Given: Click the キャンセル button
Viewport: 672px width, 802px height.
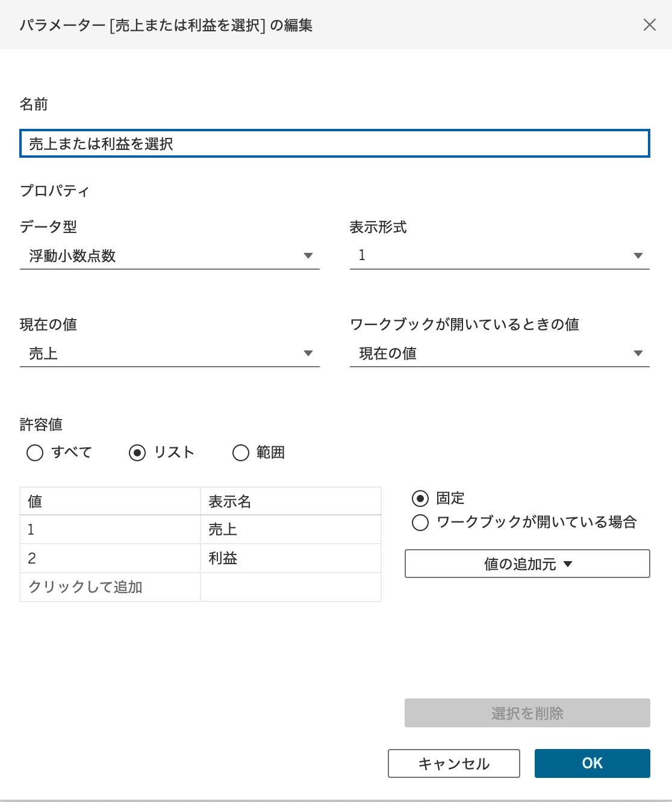Looking at the screenshot, I should point(454,763).
